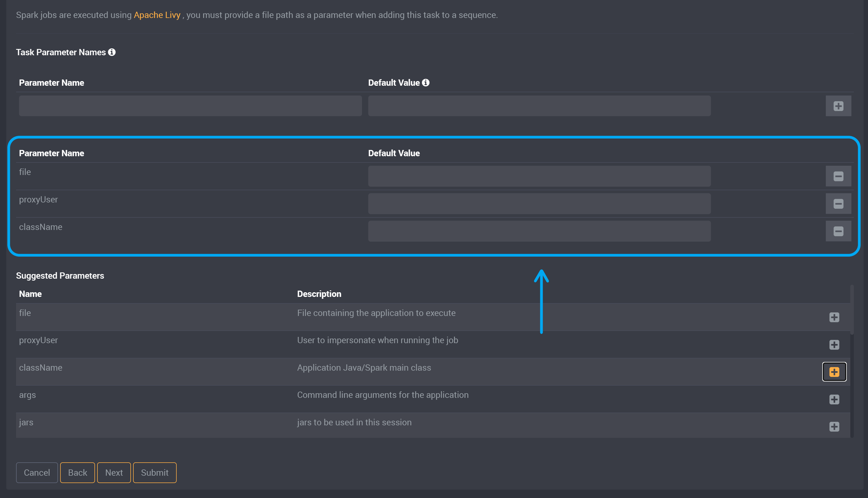Click the info icon beside Default Value header
This screenshot has height=498, width=868.
click(425, 82)
